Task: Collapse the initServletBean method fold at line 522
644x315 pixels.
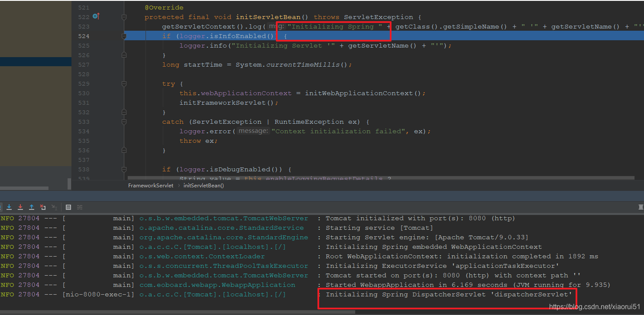Action: pyautogui.click(x=124, y=17)
